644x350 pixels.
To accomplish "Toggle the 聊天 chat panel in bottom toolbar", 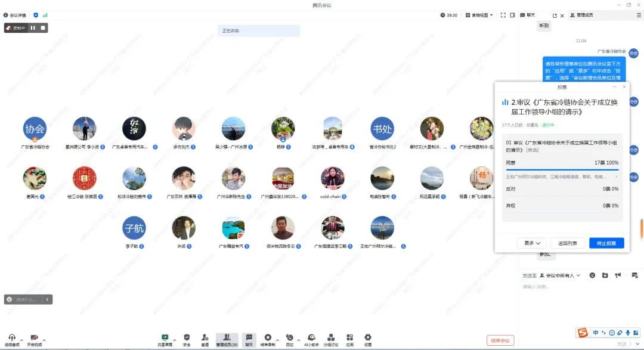I will coord(249,340).
